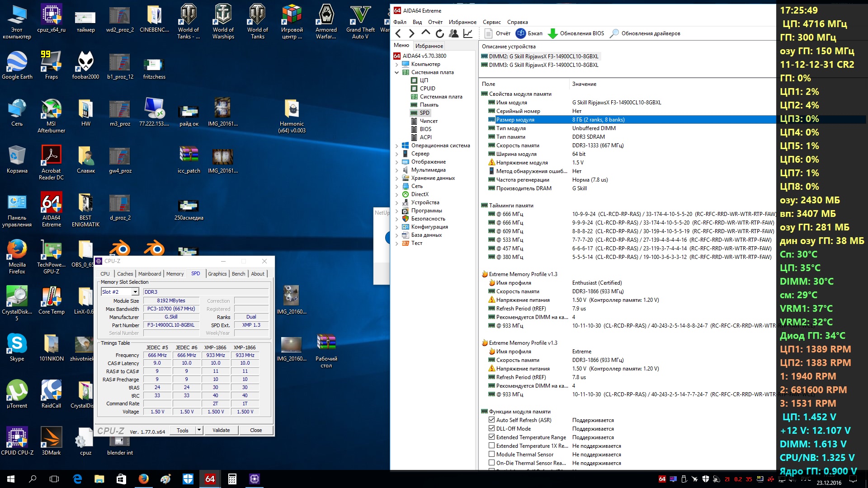Open Slot #2 memory slot dropdown
868x488 pixels.
point(135,292)
